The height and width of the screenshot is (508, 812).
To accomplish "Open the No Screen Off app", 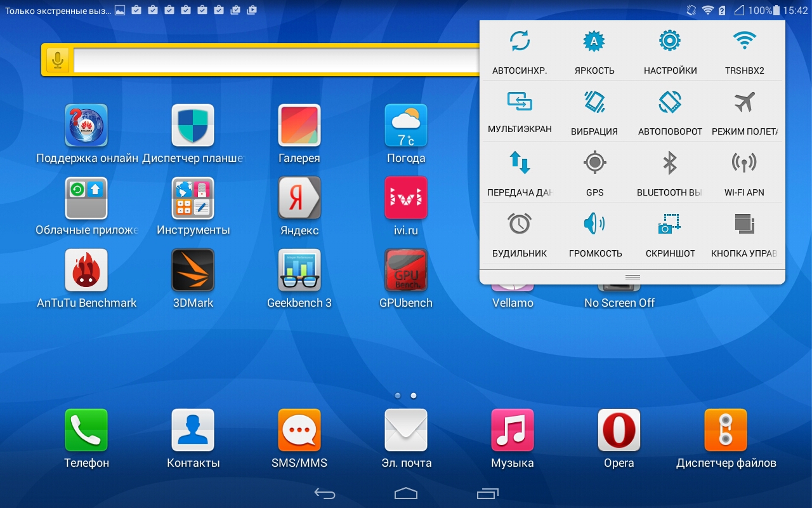I will click(x=619, y=296).
